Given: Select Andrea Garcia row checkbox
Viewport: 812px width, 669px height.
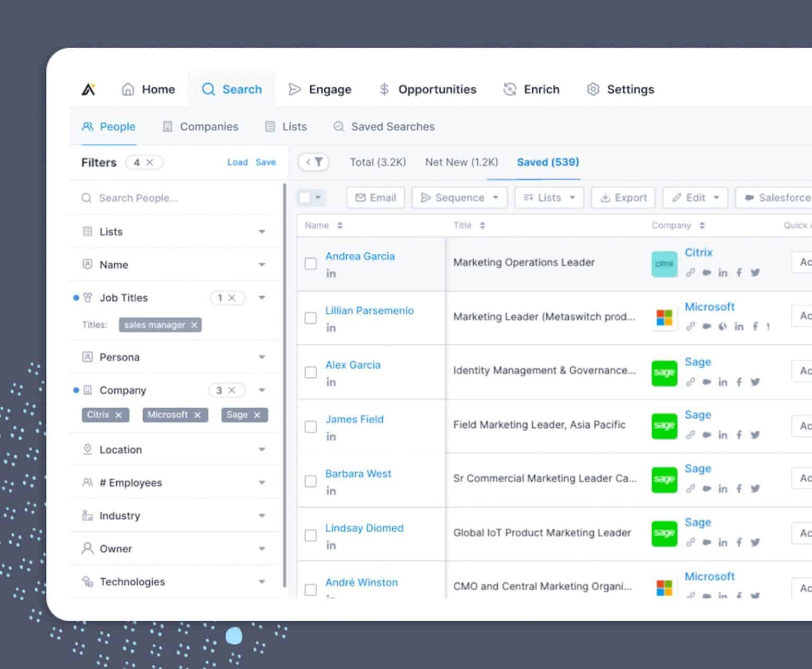Looking at the screenshot, I should [x=311, y=263].
